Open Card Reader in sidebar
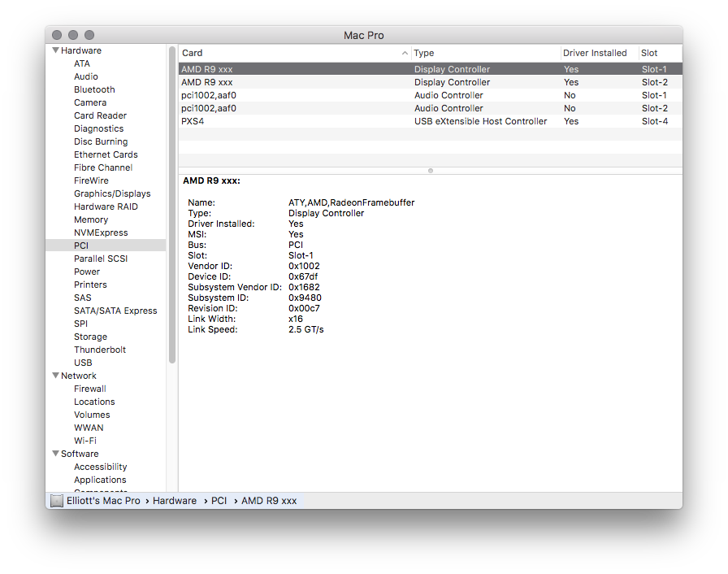Screen dimensions: 728x574 click(x=100, y=115)
